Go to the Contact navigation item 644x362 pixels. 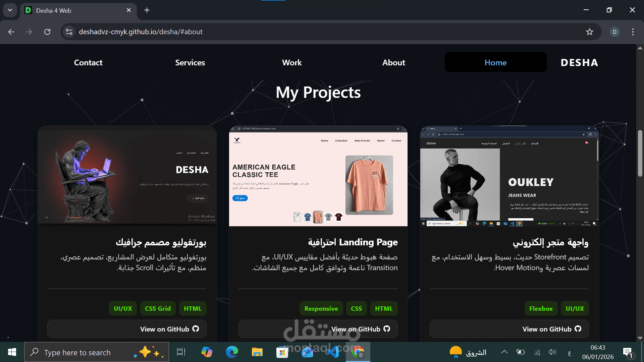point(88,63)
